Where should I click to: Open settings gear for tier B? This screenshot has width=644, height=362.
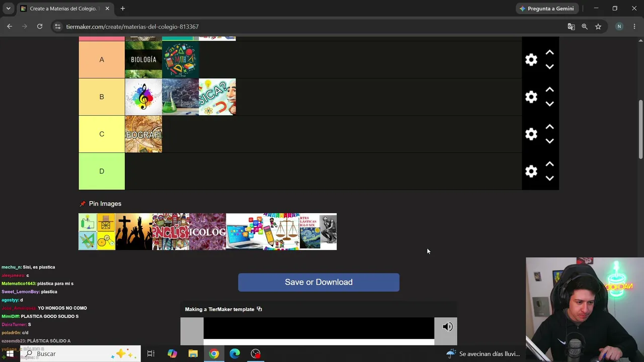pyautogui.click(x=531, y=97)
